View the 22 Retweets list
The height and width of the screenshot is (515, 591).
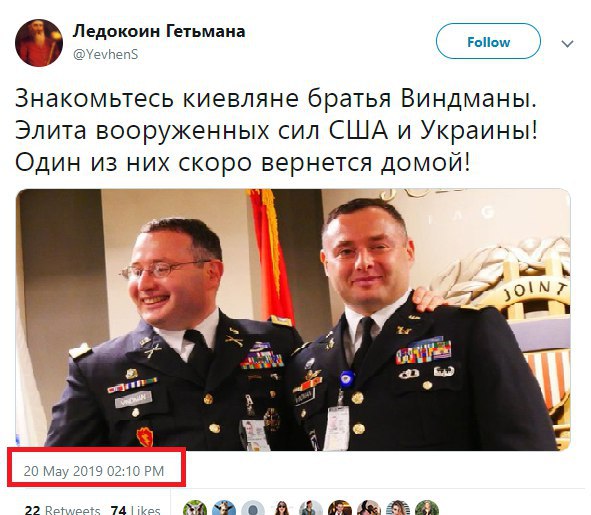(x=63, y=510)
